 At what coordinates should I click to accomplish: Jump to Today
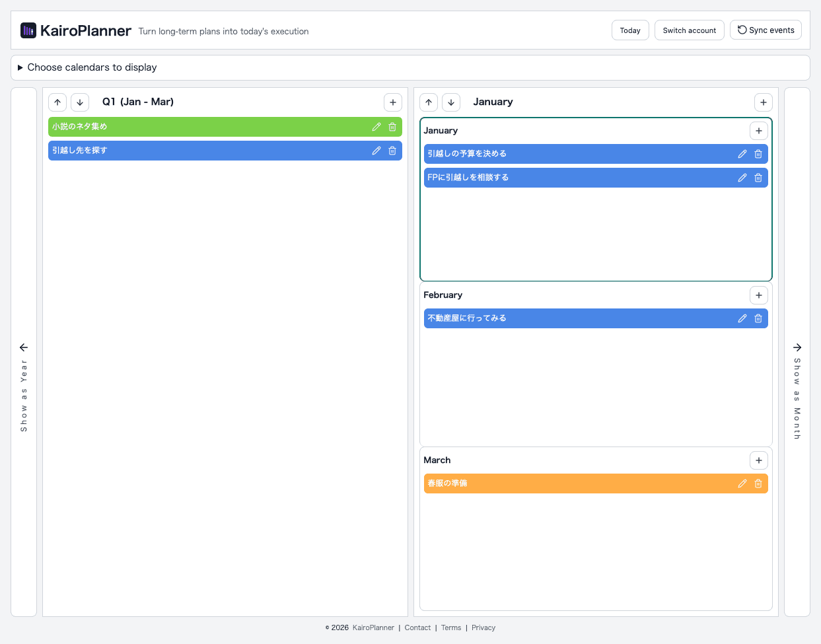(x=629, y=30)
